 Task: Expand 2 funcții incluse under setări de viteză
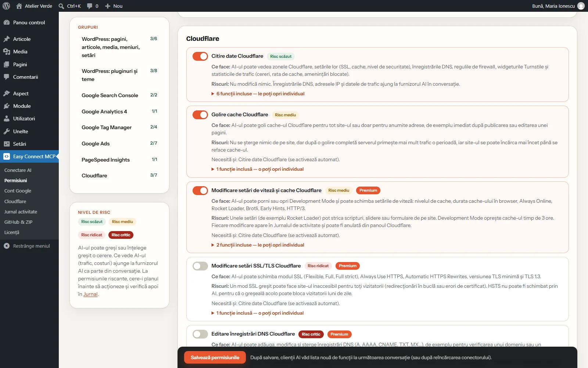pos(258,245)
